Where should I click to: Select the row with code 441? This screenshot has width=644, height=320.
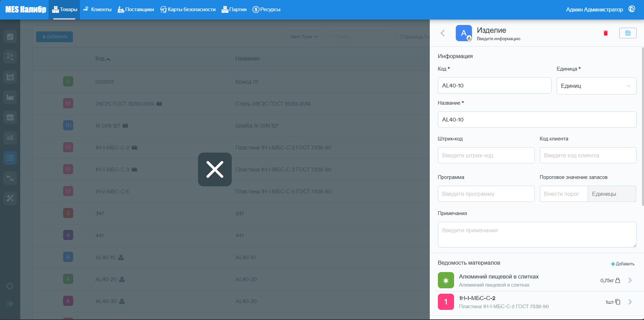click(231, 235)
